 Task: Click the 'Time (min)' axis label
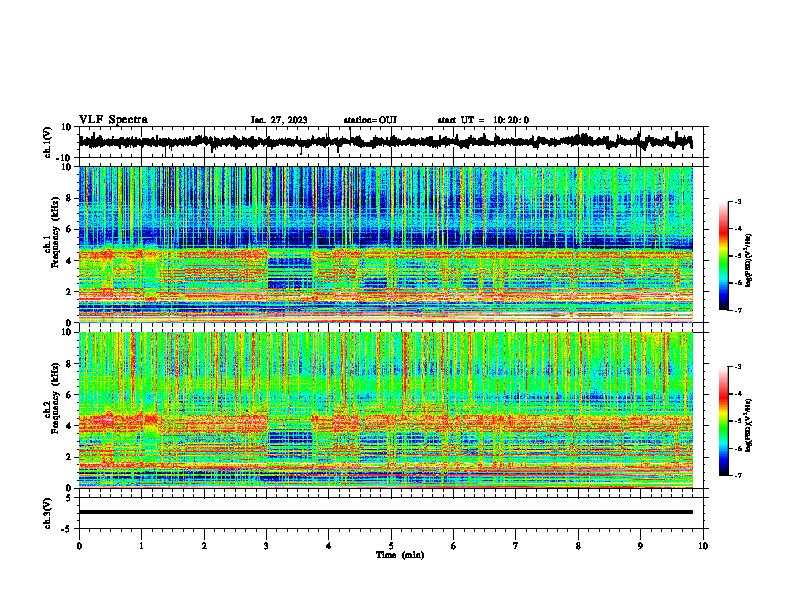(x=400, y=555)
